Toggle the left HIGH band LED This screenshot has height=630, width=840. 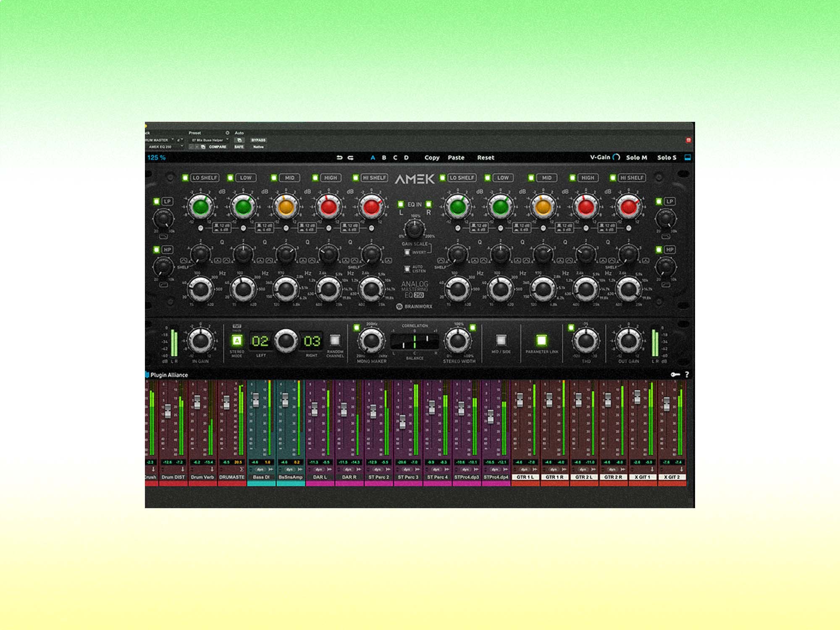[x=315, y=178]
